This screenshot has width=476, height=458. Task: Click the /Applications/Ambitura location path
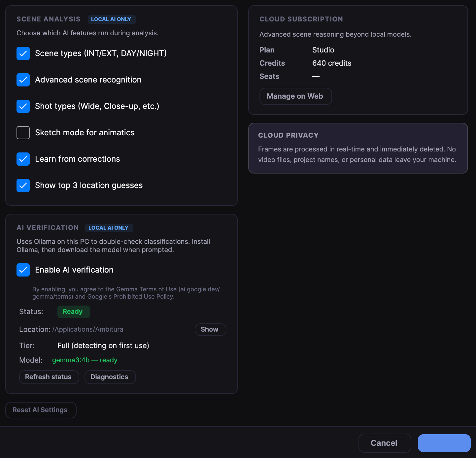(88, 330)
